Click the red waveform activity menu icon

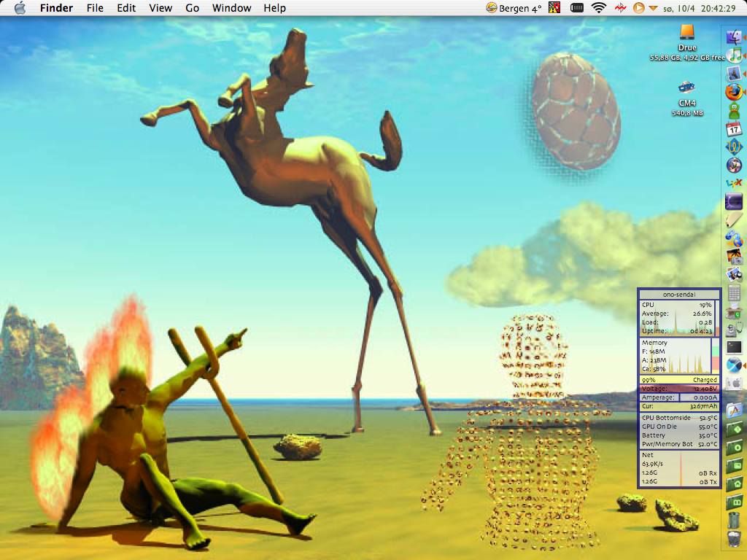(x=620, y=7)
